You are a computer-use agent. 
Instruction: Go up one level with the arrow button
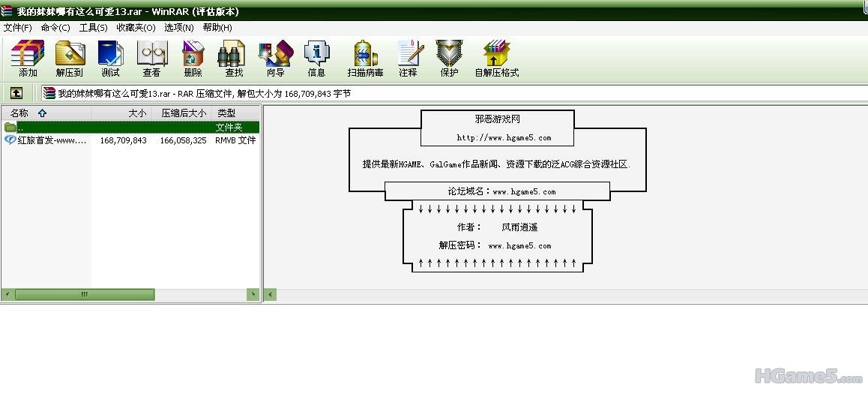click(16, 94)
